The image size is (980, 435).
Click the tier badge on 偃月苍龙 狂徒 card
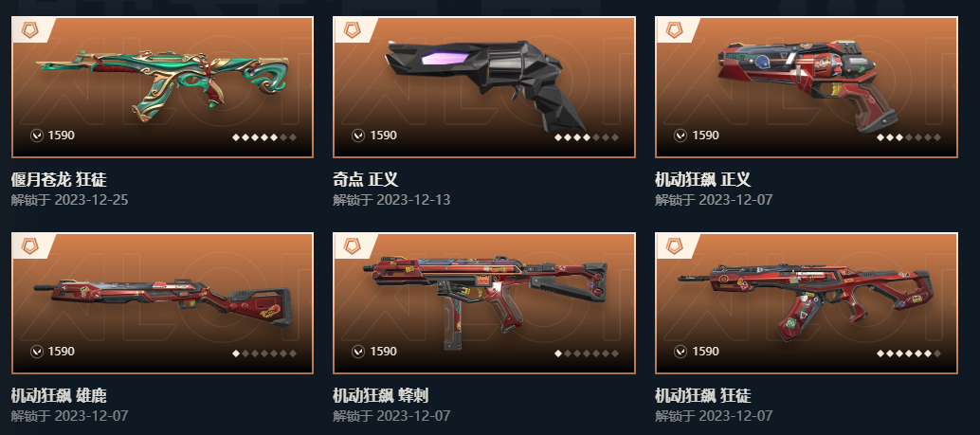pyautogui.click(x=30, y=30)
